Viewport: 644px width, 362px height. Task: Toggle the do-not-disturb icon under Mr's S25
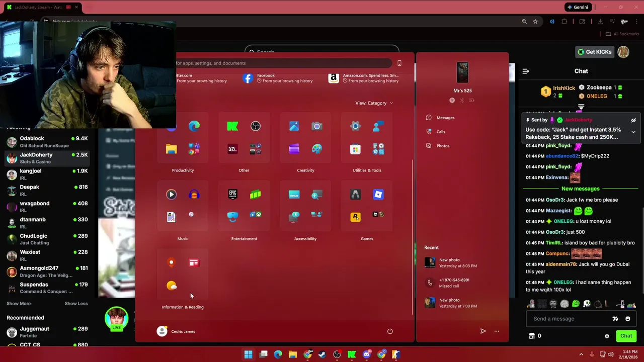click(452, 101)
